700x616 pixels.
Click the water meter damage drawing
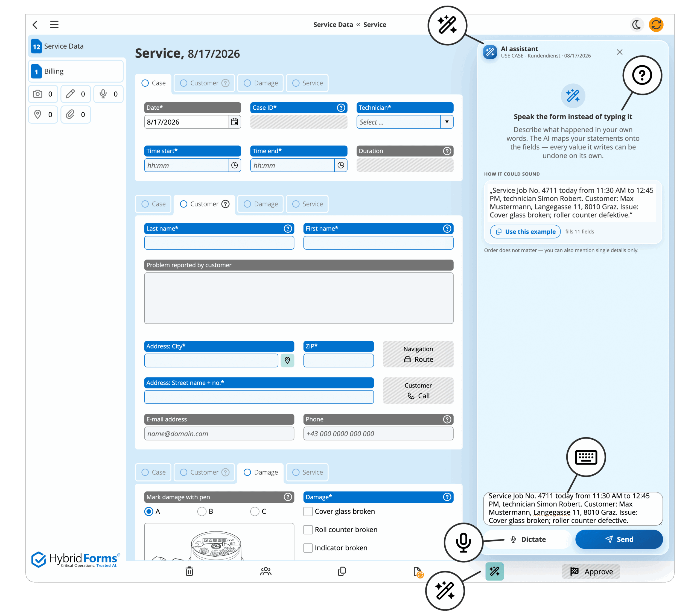[x=219, y=542]
